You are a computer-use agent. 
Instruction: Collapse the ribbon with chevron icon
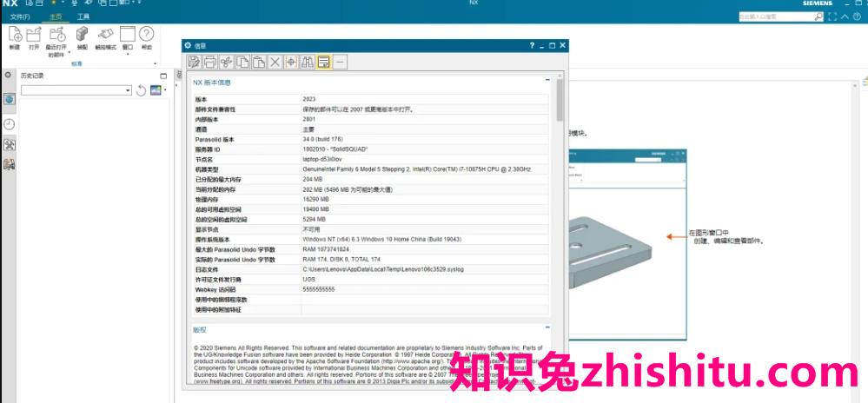[x=845, y=17]
